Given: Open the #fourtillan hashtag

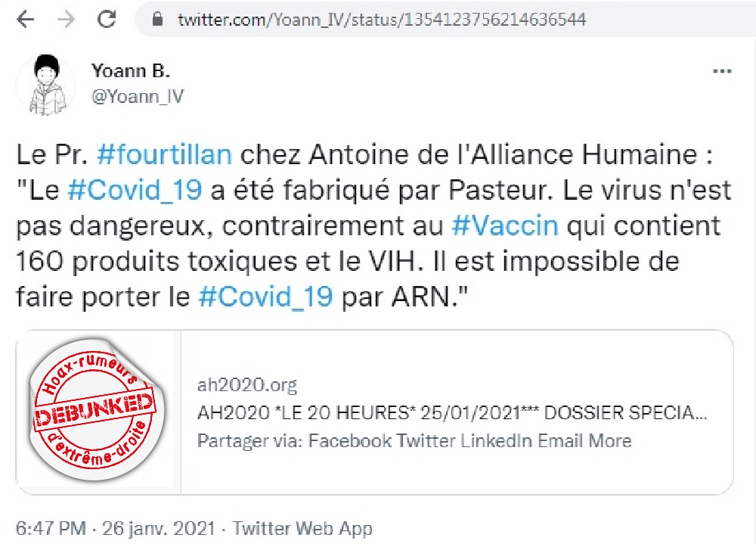Looking at the screenshot, I should [x=164, y=154].
